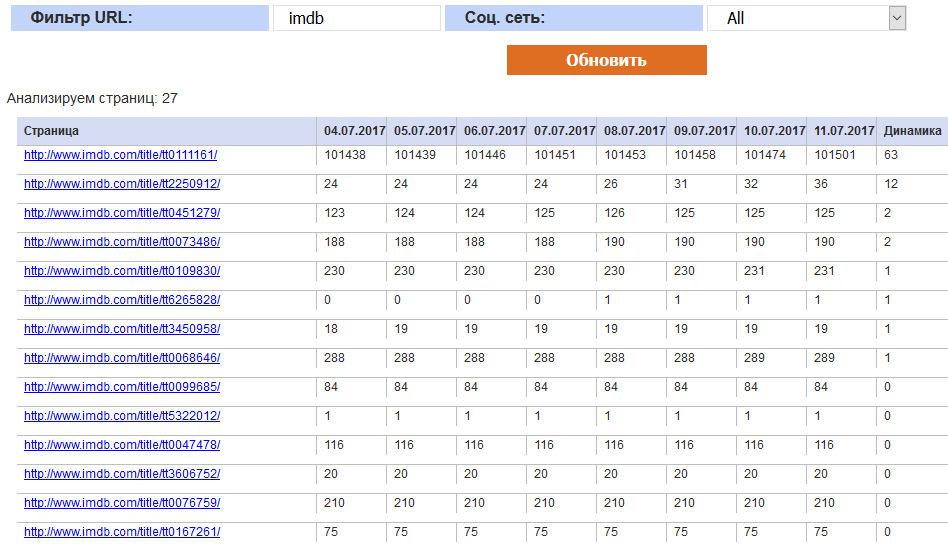
Task: Open the Соц. сеть dropdown arrow
Action: pyautogui.click(x=897, y=18)
